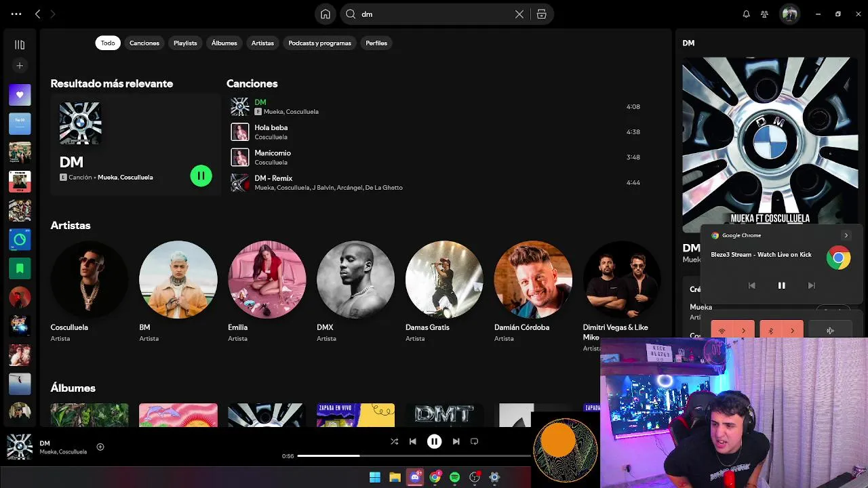The image size is (868, 488).
Task: Open File Explorer from the taskbar
Action: [395, 477]
